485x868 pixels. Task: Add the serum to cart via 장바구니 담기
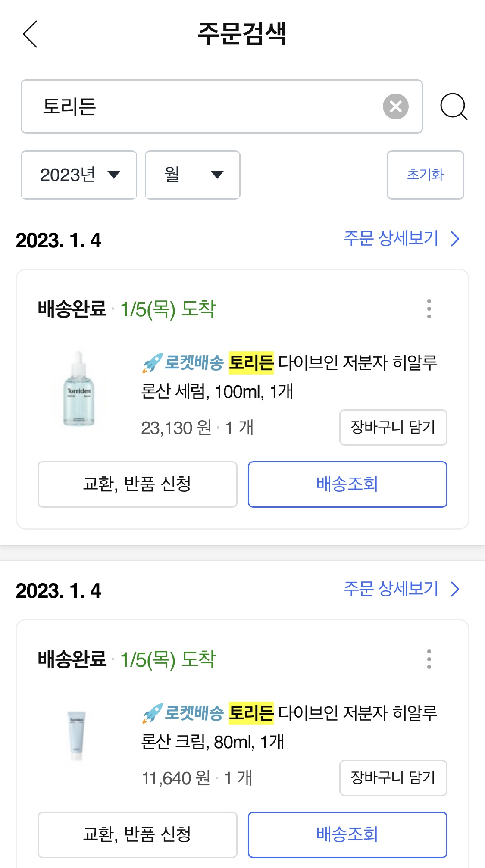pos(393,428)
